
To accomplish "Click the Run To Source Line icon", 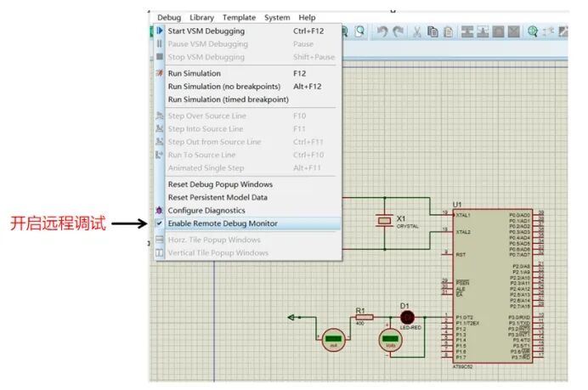I will 160,155.
